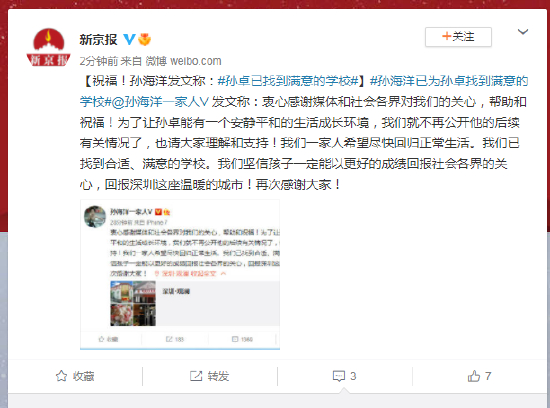Select the comment count tab showing 3

pyautogui.click(x=345, y=376)
